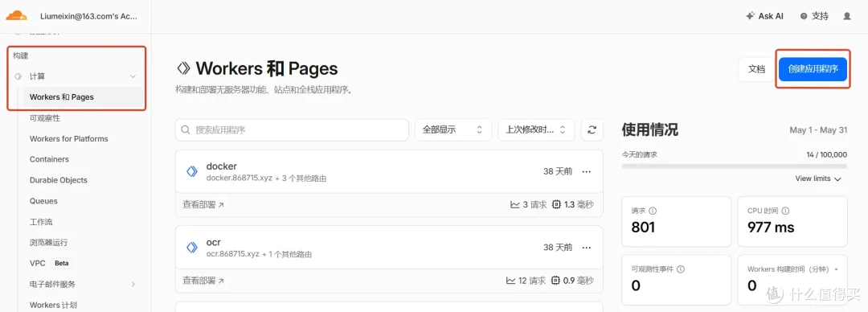The image size is (868, 312).
Task: Open 可观察性 sidebar item
Action: [x=45, y=118]
